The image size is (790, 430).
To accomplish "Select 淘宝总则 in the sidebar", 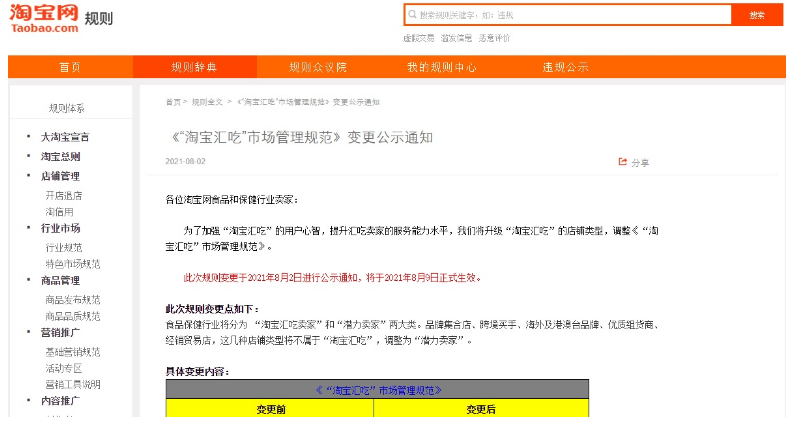I will 60,156.
